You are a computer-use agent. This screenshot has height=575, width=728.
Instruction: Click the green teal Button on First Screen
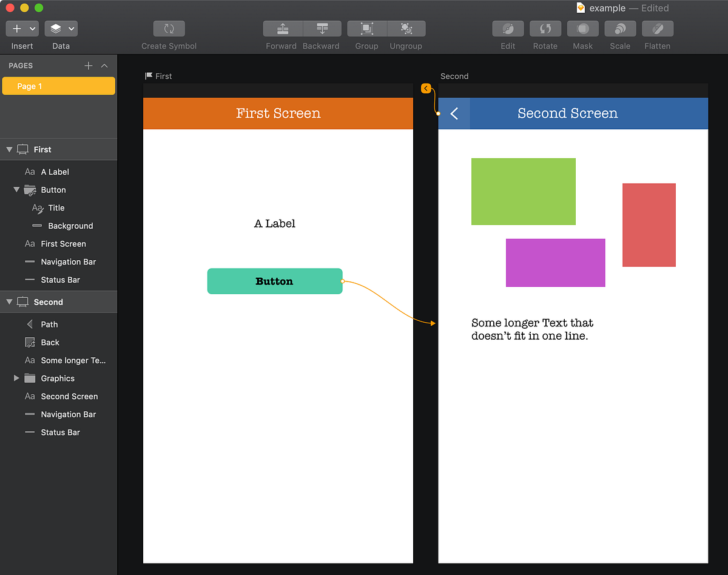pos(274,281)
